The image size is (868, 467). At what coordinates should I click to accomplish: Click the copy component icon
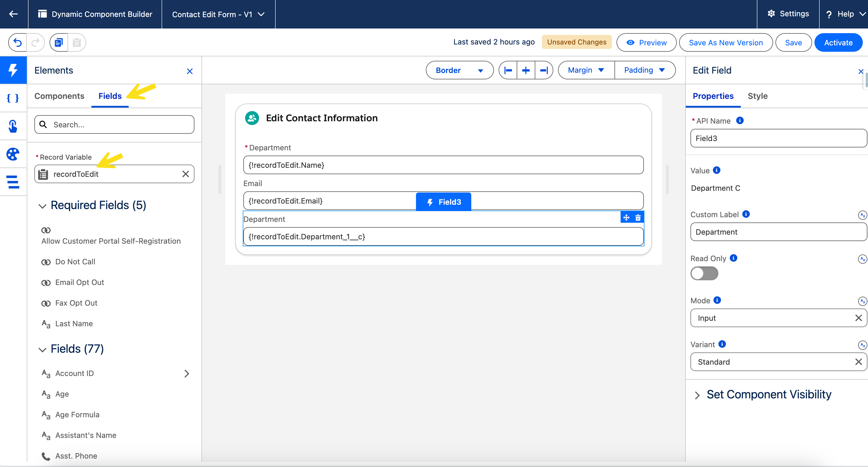click(x=59, y=42)
